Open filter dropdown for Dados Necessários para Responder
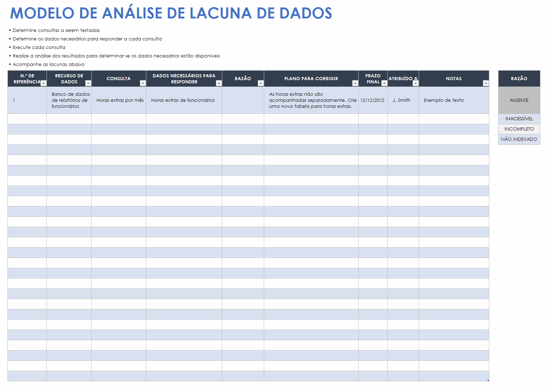This screenshot has height=392, width=550. (x=219, y=83)
